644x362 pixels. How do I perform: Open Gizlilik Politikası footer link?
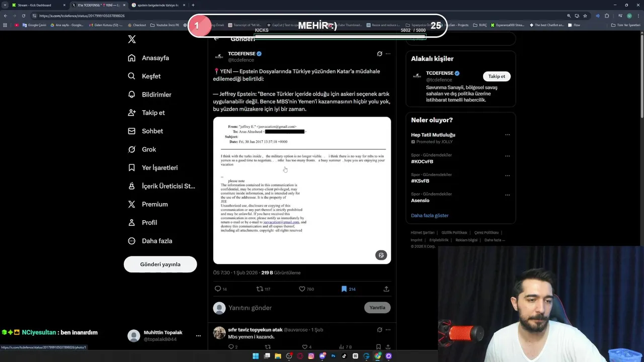click(x=454, y=233)
